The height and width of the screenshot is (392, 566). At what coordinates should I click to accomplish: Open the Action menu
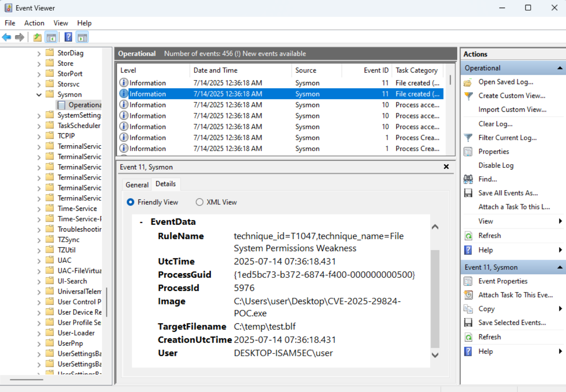[34, 23]
